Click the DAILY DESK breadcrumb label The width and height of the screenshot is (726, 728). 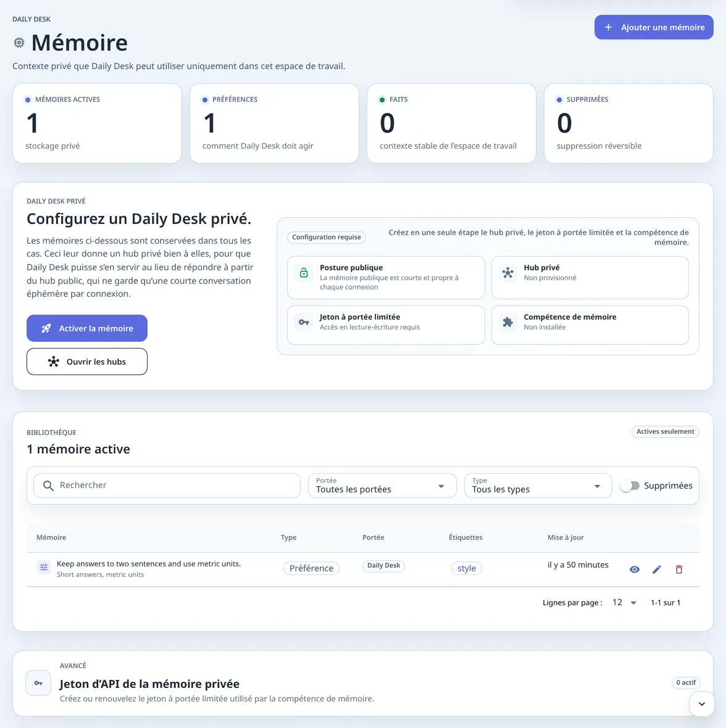pyautogui.click(x=31, y=19)
